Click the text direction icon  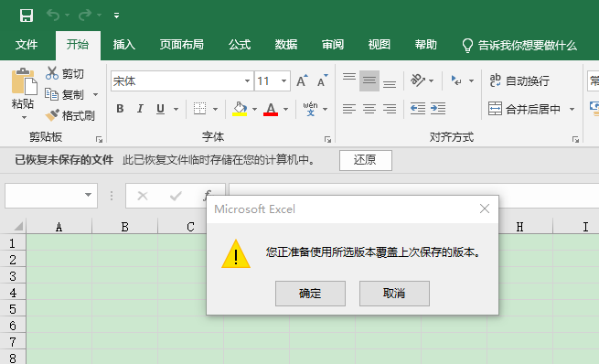click(x=457, y=80)
